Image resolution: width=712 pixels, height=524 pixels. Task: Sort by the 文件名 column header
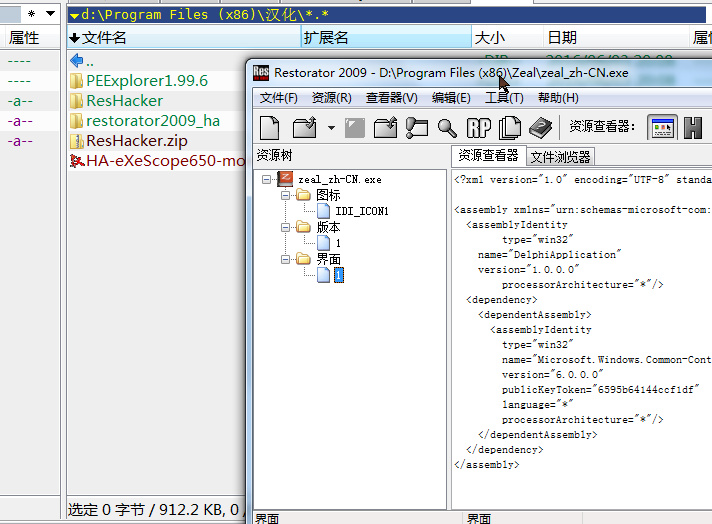click(184, 37)
